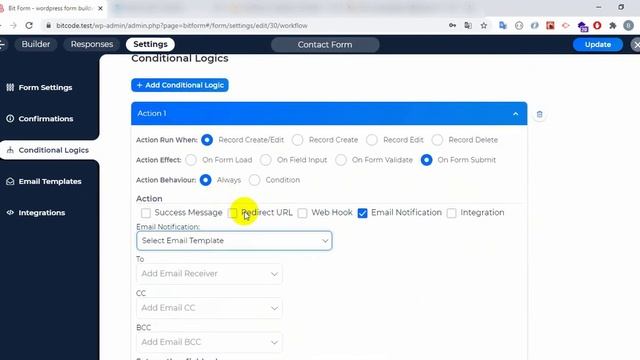The image size is (640, 360).
Task: Switch to the Responses tab
Action: coord(92,44)
